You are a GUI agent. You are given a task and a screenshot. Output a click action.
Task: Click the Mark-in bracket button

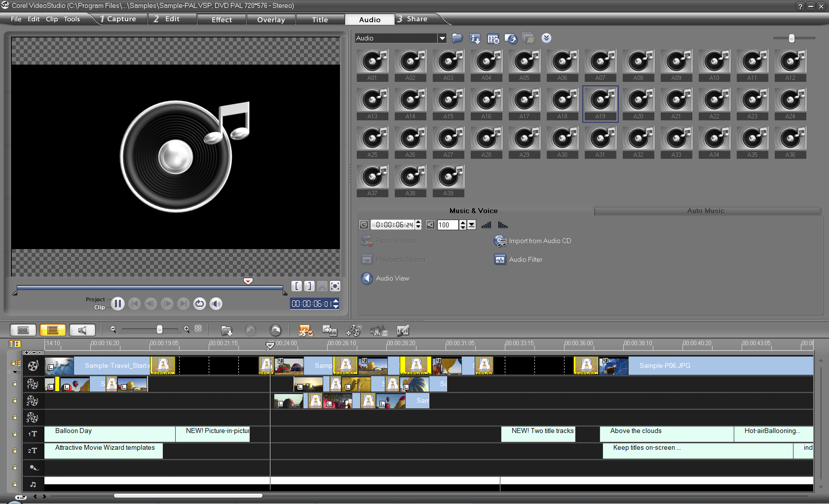(x=297, y=286)
